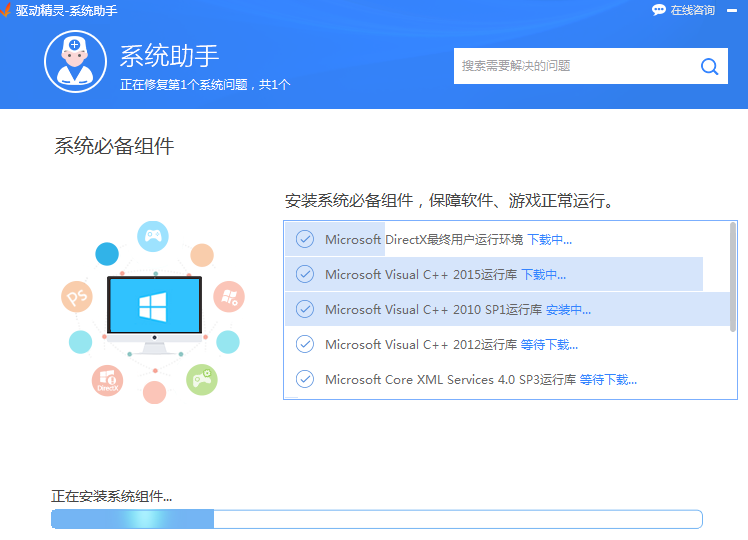This screenshot has height=540, width=748.
Task: Select the 系统必备组件 heading text
Action: point(114,146)
